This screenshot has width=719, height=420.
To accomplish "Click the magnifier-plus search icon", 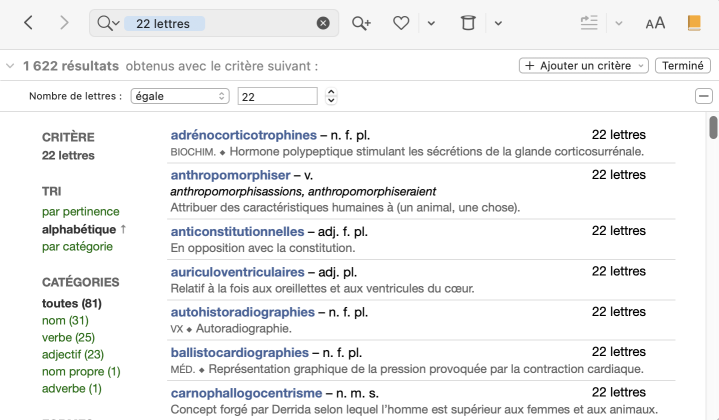I will coord(361,23).
